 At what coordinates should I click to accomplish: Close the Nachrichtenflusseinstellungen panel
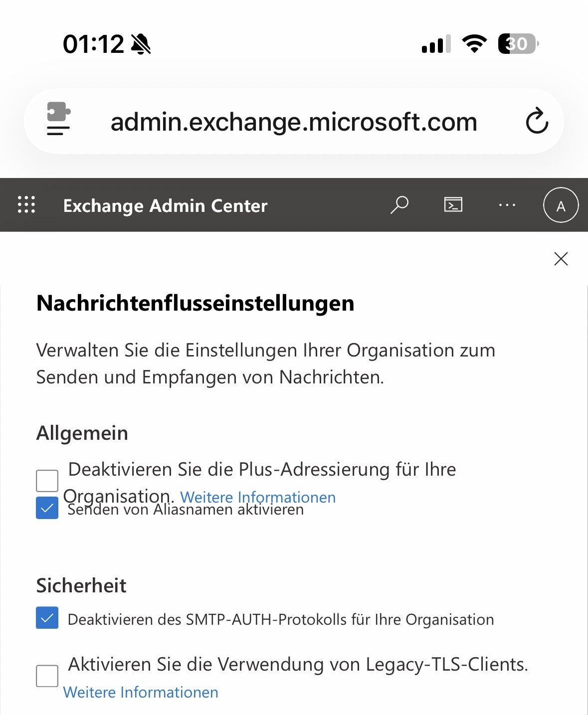[561, 259]
